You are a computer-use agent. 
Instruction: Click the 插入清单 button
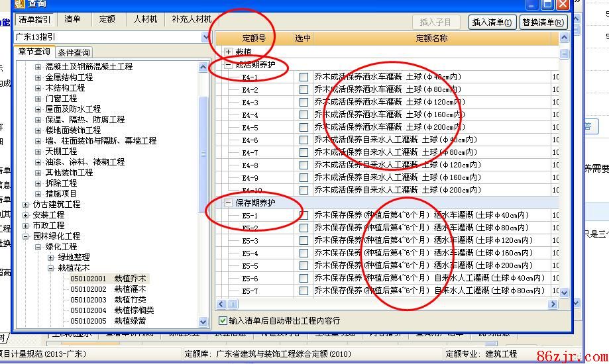492,23
